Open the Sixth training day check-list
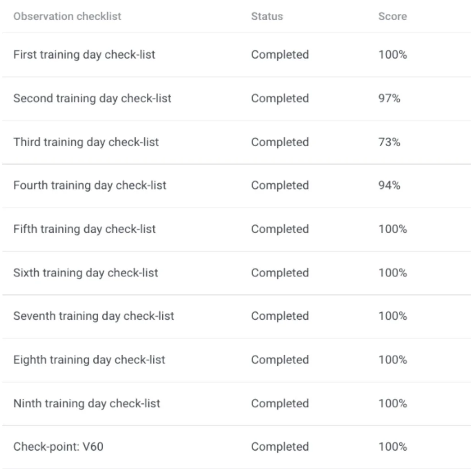The height and width of the screenshot is (469, 476). (x=86, y=273)
